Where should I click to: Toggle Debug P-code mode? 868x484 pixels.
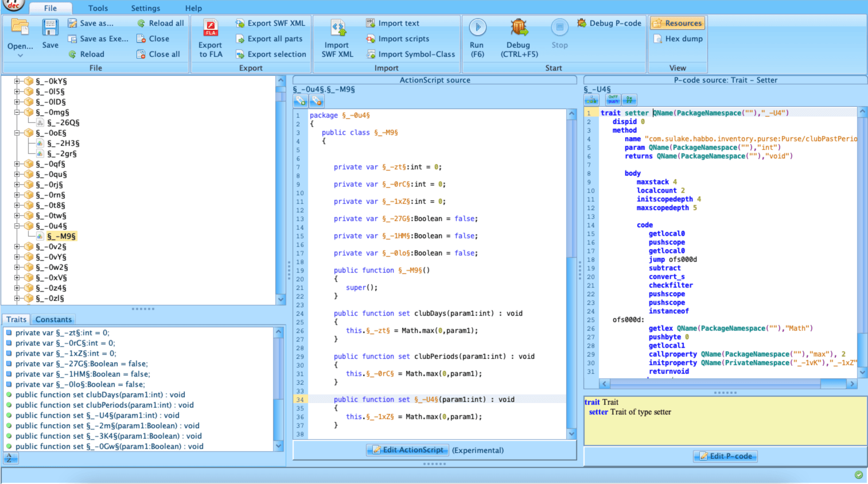[x=609, y=23]
